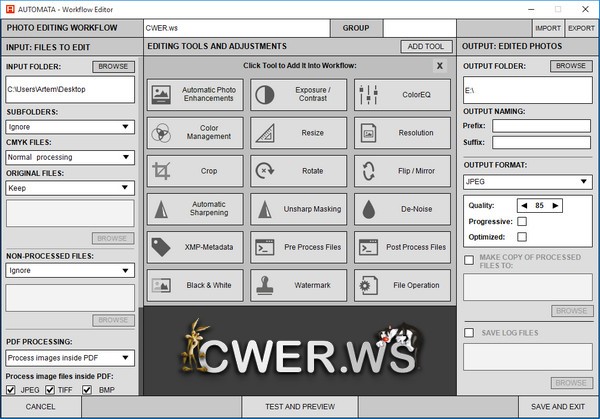The height and width of the screenshot is (419, 600).
Task: Add the Watermark tool
Action: 298,285
